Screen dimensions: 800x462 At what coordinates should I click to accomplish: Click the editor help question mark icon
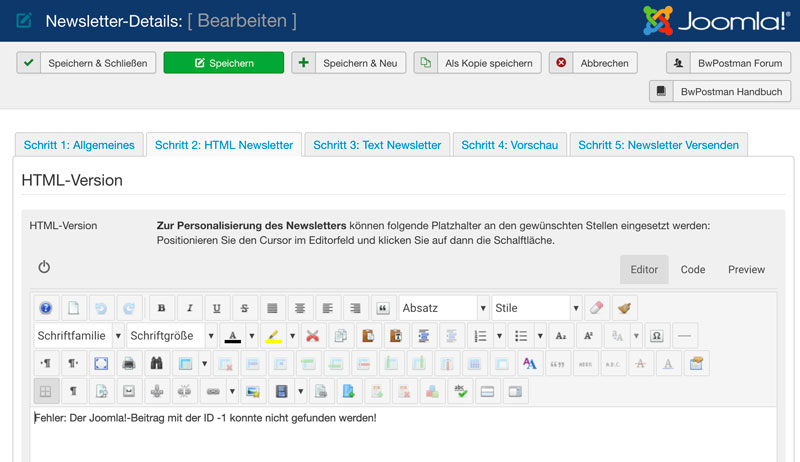coord(45,308)
